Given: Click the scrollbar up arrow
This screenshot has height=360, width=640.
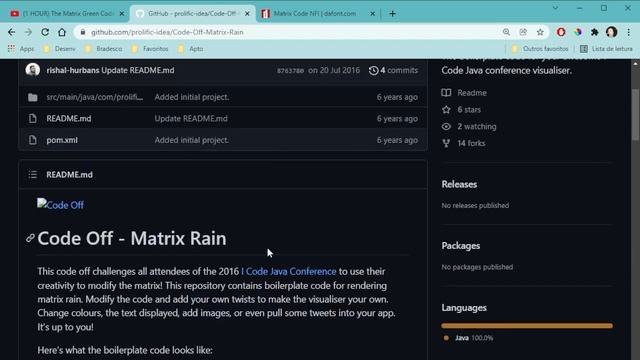Looking at the screenshot, I should pos(636,63).
